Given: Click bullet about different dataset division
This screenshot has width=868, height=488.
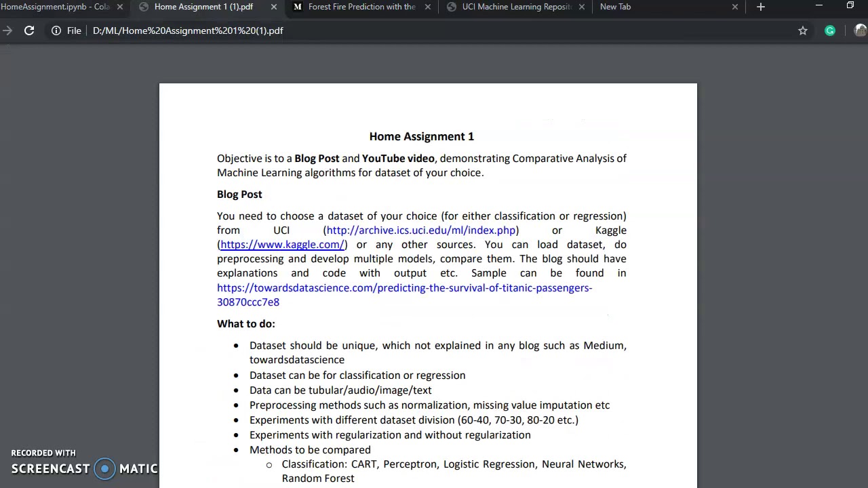Looking at the screenshot, I should click(414, 420).
